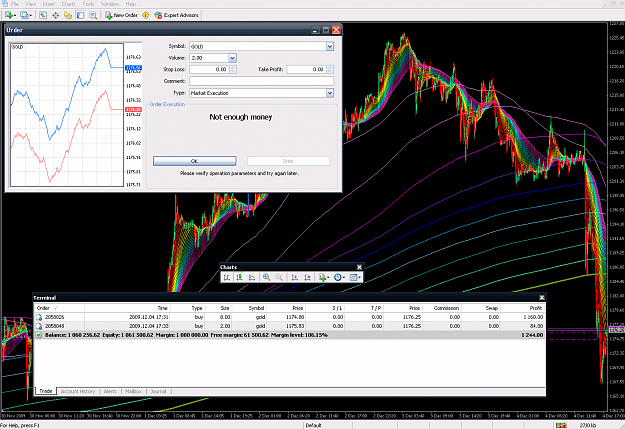Close the Terminal panel
Viewport: 625px width, 429px height.
(x=542, y=298)
